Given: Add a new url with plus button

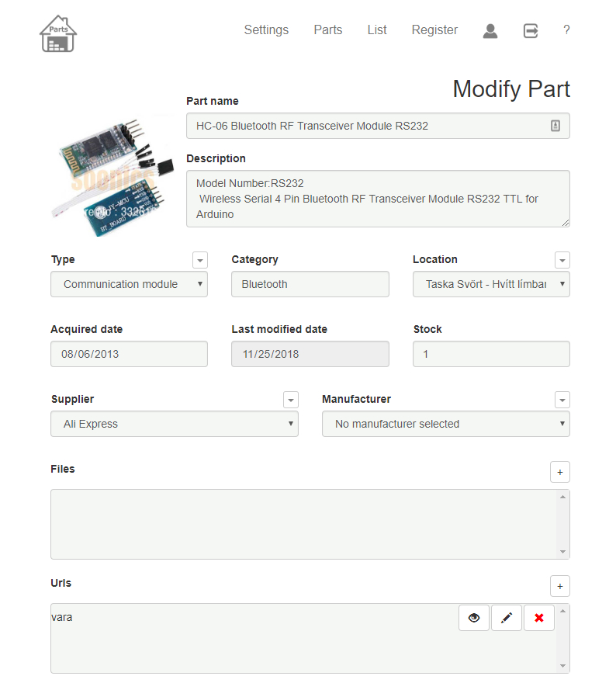Looking at the screenshot, I should [x=560, y=586].
